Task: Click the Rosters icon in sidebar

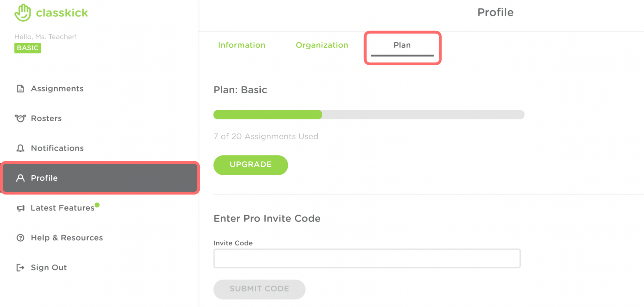Action: pyautogui.click(x=20, y=118)
